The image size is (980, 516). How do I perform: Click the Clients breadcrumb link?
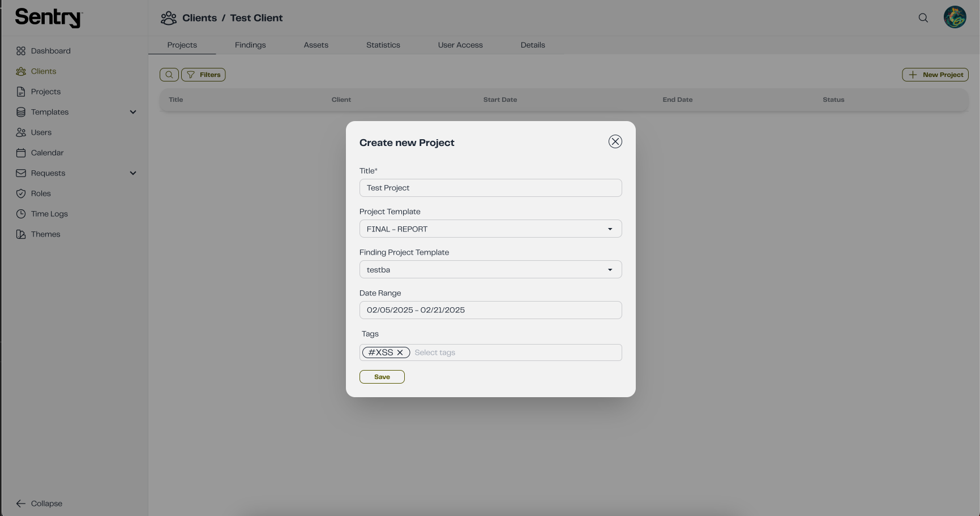(200, 18)
